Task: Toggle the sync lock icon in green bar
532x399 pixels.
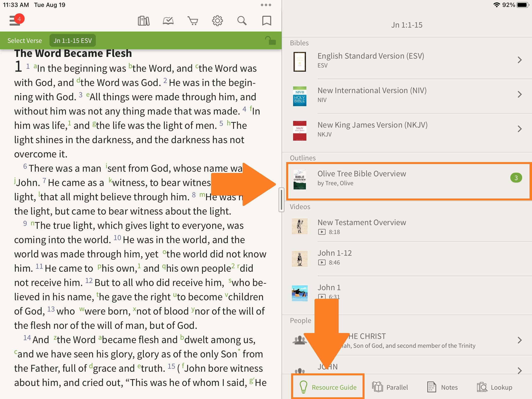Action: click(x=270, y=41)
